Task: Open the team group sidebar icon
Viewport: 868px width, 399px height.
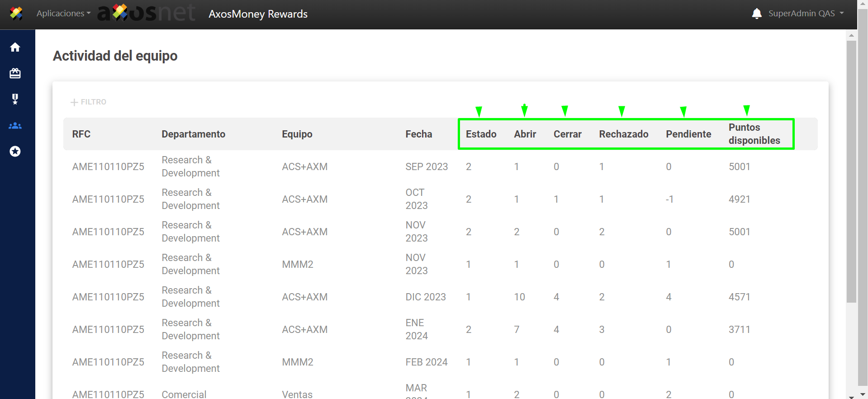Action: coord(15,125)
